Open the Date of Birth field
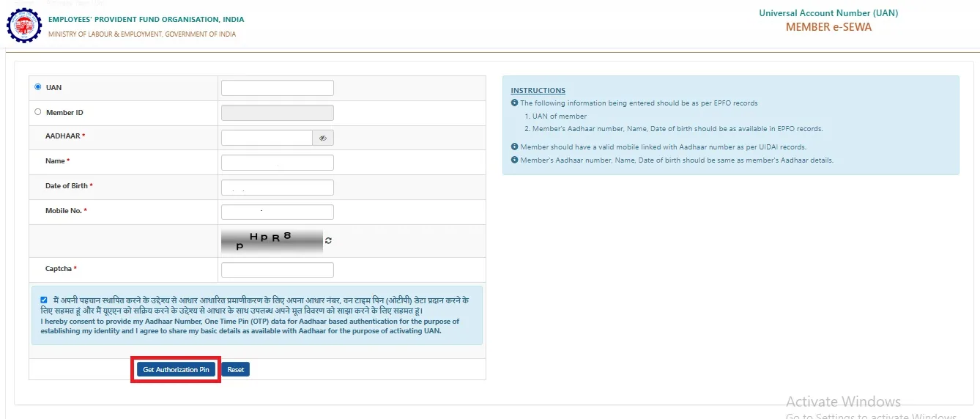This screenshot has width=980, height=419. click(x=278, y=188)
